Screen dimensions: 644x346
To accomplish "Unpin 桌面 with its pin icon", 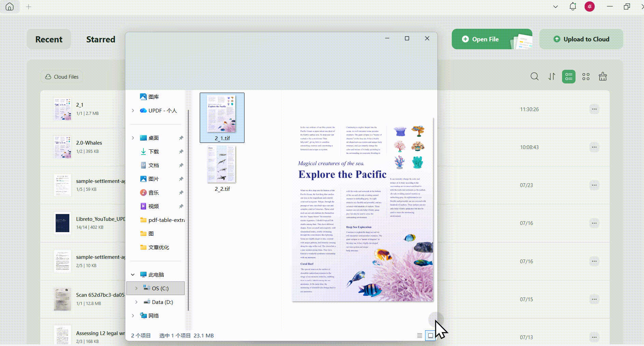I will pos(181,138).
